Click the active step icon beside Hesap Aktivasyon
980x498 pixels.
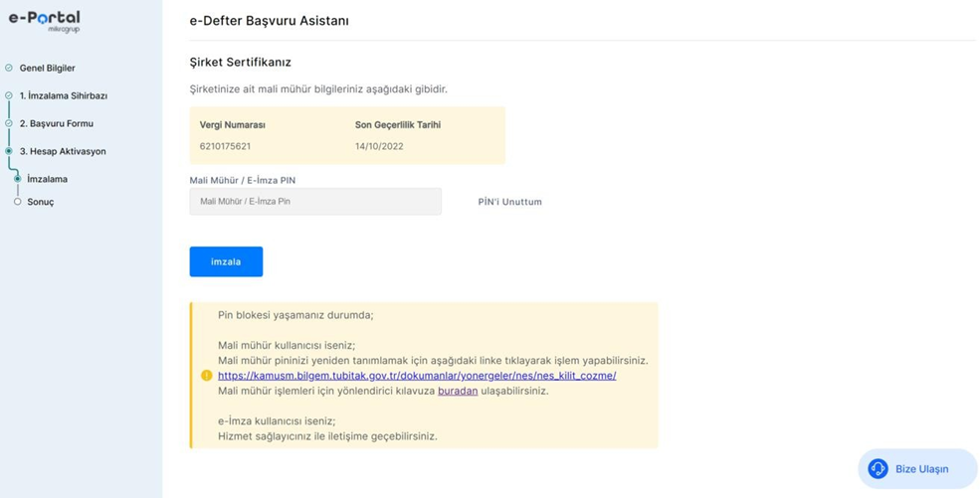tap(9, 152)
